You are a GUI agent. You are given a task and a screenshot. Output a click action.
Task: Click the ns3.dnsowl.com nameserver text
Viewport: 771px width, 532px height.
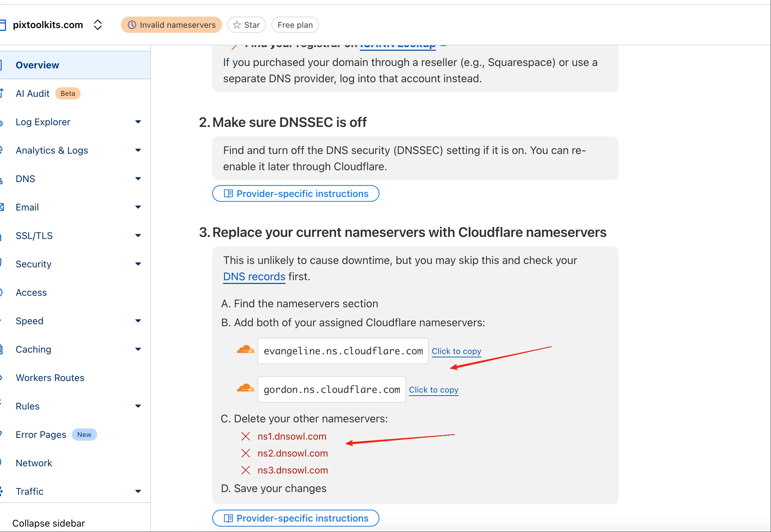(292, 470)
